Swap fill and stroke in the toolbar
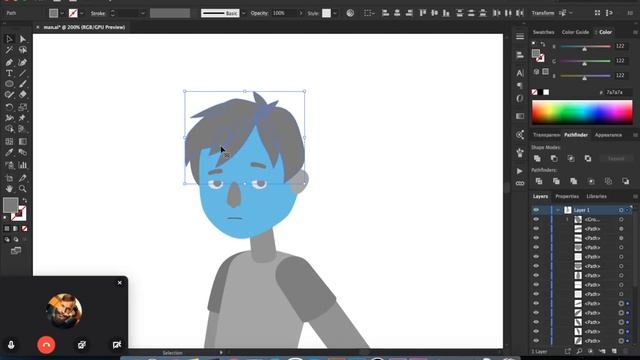The image size is (640, 360). click(24, 200)
